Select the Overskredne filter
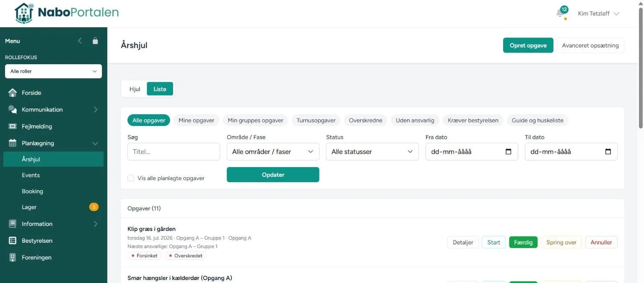The height and width of the screenshot is (283, 644). [x=366, y=121]
